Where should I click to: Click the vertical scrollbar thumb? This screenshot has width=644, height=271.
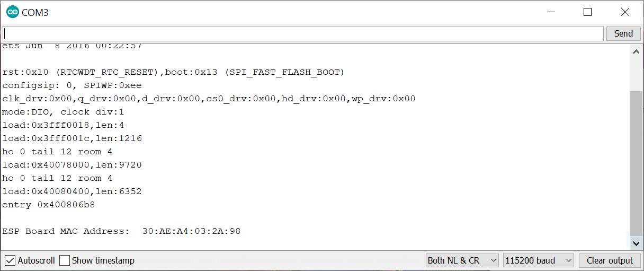(636, 161)
